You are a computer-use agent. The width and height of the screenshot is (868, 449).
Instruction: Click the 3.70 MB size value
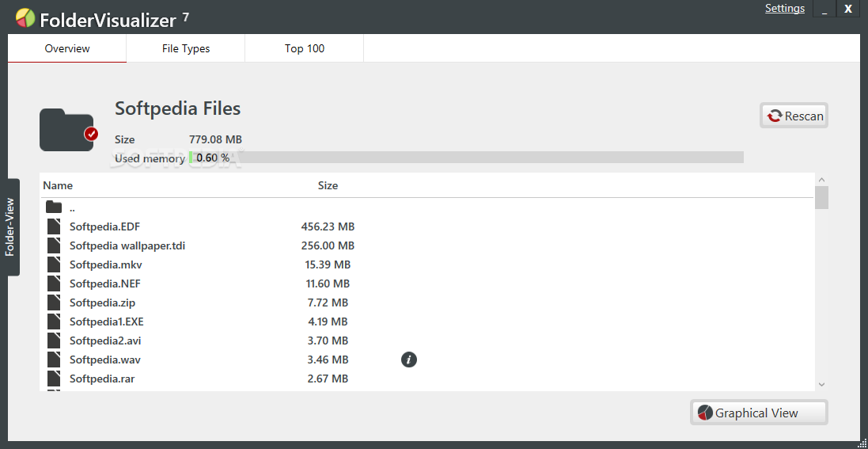point(328,341)
